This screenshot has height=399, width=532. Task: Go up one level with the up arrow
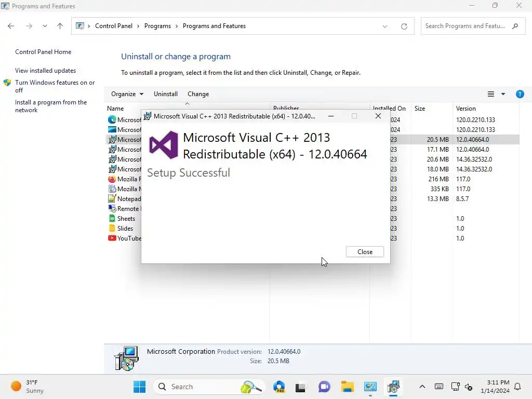pyautogui.click(x=60, y=26)
